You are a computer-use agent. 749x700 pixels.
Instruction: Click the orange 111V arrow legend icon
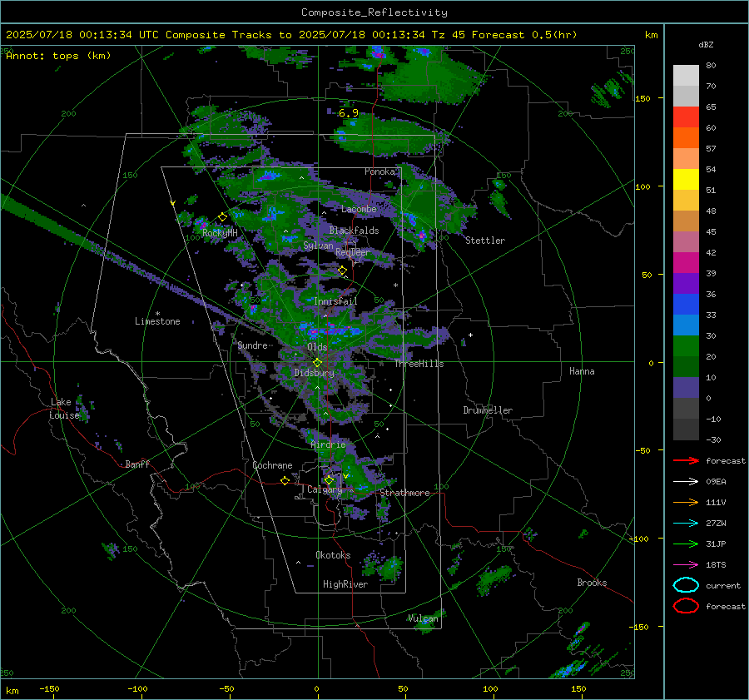point(686,502)
